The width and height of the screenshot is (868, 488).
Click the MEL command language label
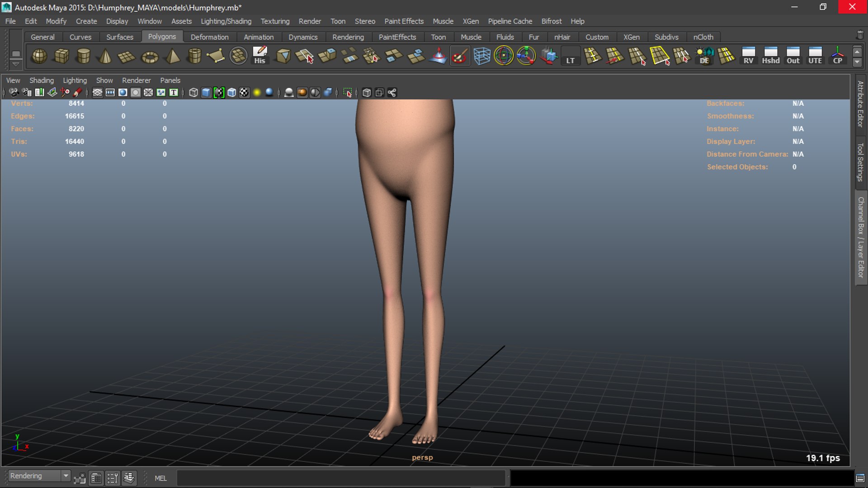tap(160, 478)
